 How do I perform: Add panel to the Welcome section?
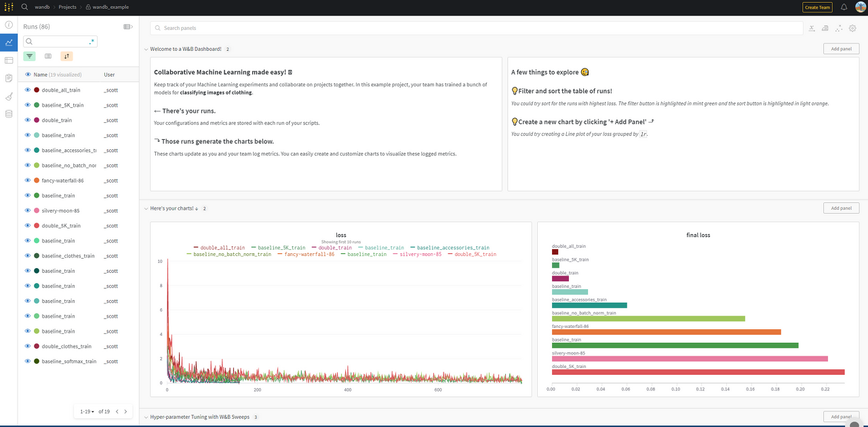841,49
